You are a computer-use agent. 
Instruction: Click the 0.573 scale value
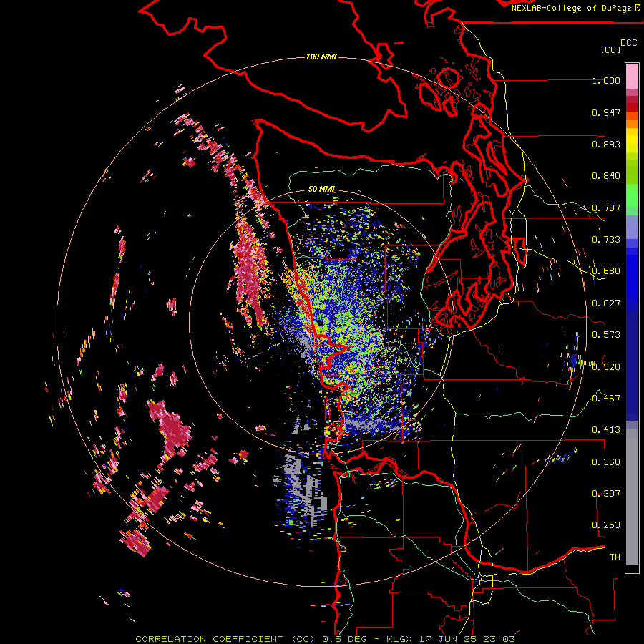606,335
